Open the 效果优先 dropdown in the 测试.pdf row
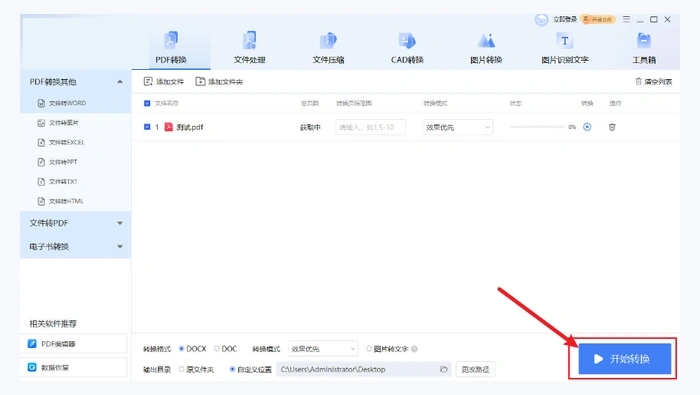Viewport: 700px width, 395px height. coord(458,127)
